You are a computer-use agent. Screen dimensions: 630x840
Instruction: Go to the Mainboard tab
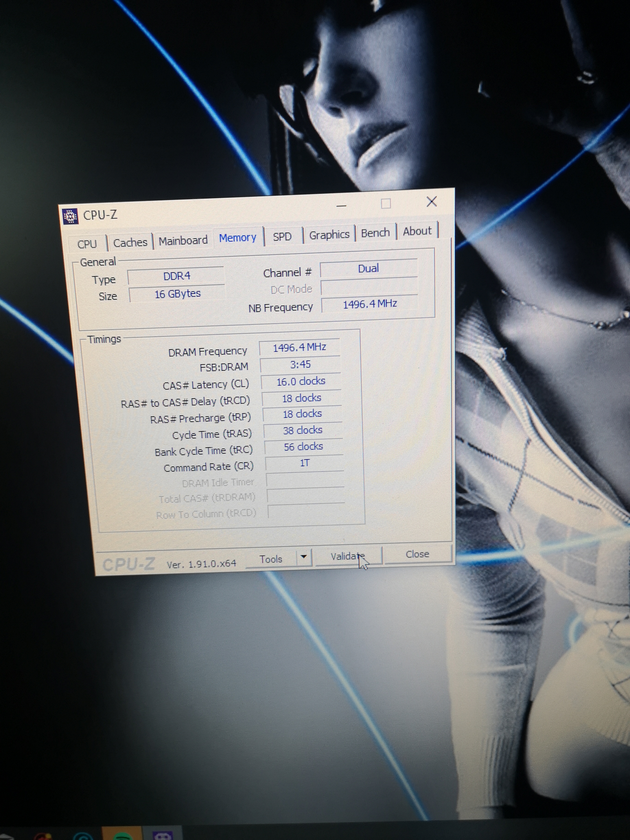tap(183, 240)
